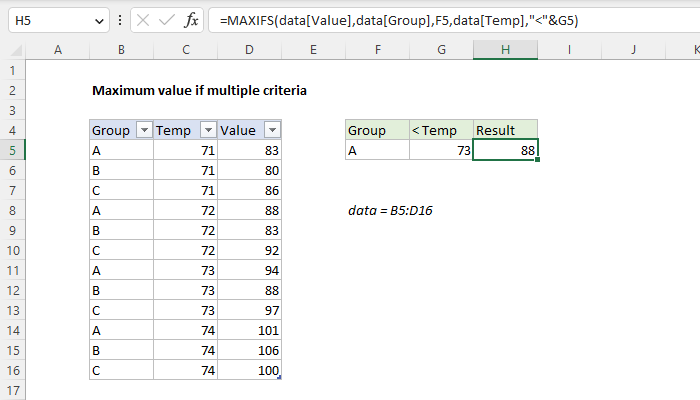Select column H header
Image resolution: width=700 pixels, height=400 pixels.
pyautogui.click(x=505, y=50)
